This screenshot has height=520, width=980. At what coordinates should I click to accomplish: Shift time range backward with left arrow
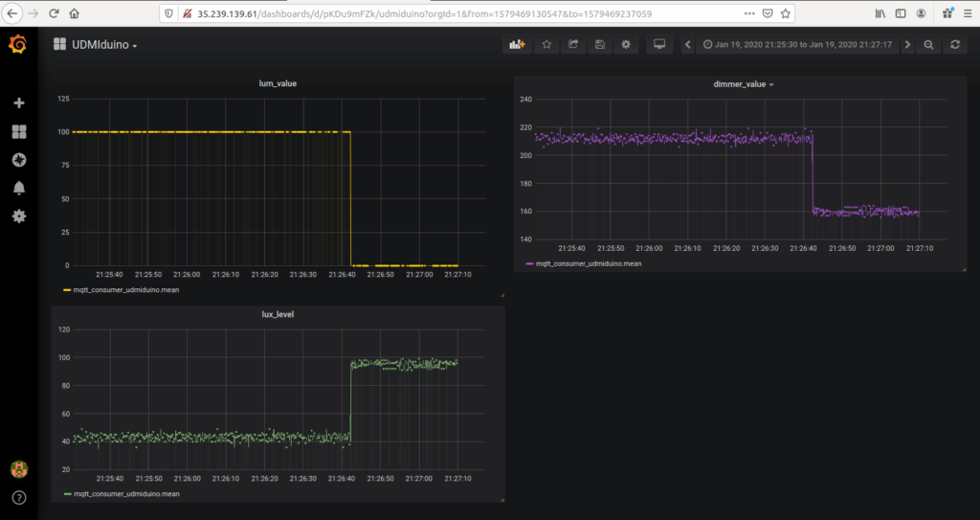[687, 44]
